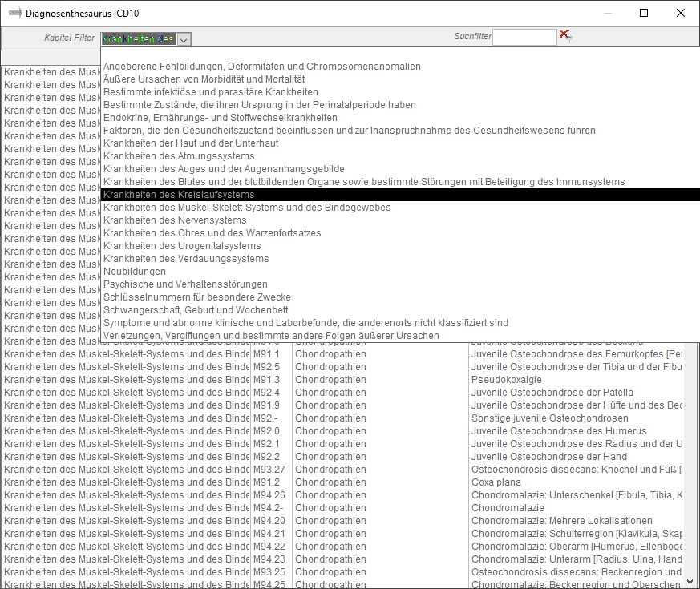Choose Krankheiten der Haut und der Unterhaut
The width and height of the screenshot is (700, 589).
[x=191, y=143]
